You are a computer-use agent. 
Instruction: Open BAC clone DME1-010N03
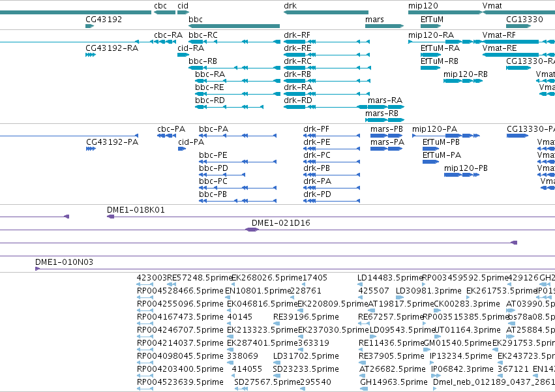(295, 269)
